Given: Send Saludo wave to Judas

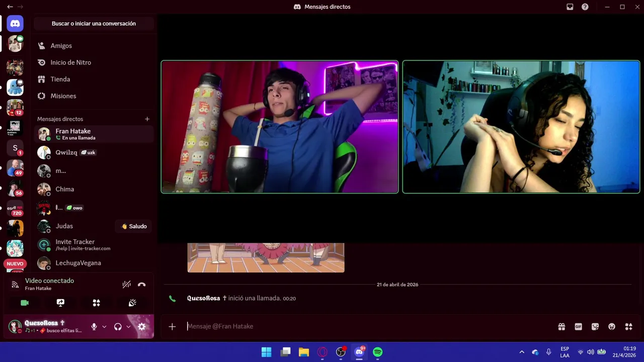Looking at the screenshot, I should [134, 226].
